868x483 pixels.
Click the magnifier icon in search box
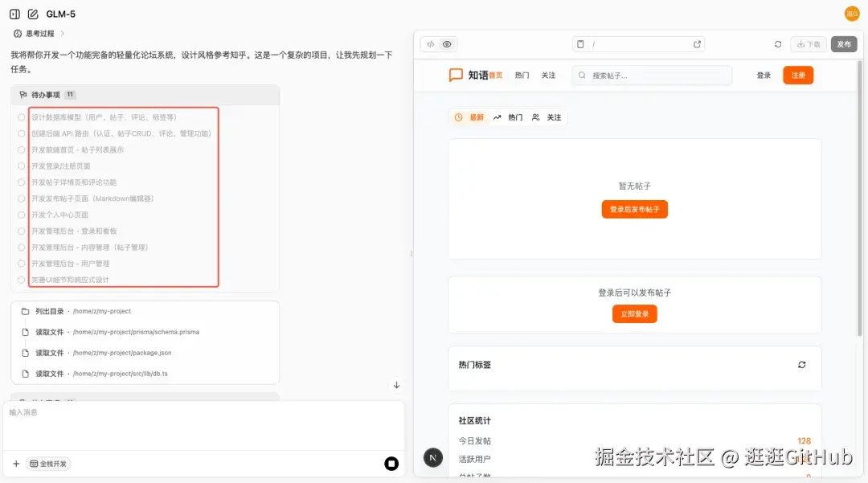point(582,76)
